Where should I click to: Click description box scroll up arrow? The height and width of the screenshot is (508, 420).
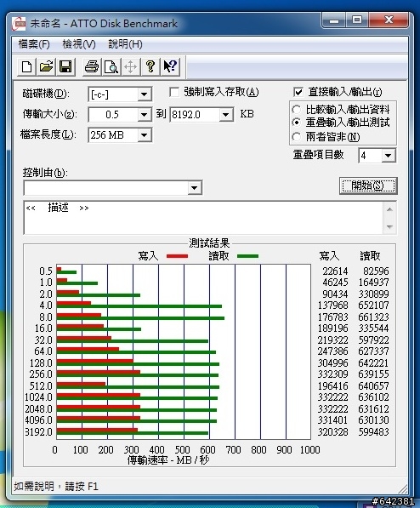point(390,209)
